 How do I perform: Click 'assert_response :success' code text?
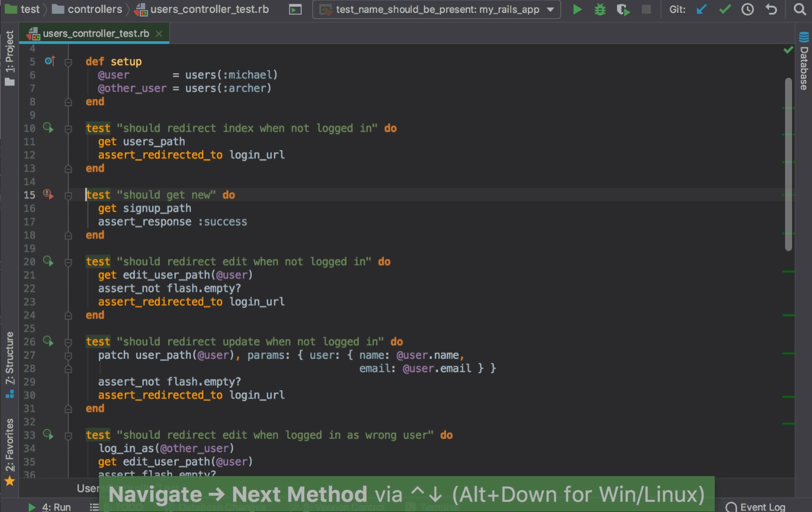[x=172, y=222]
